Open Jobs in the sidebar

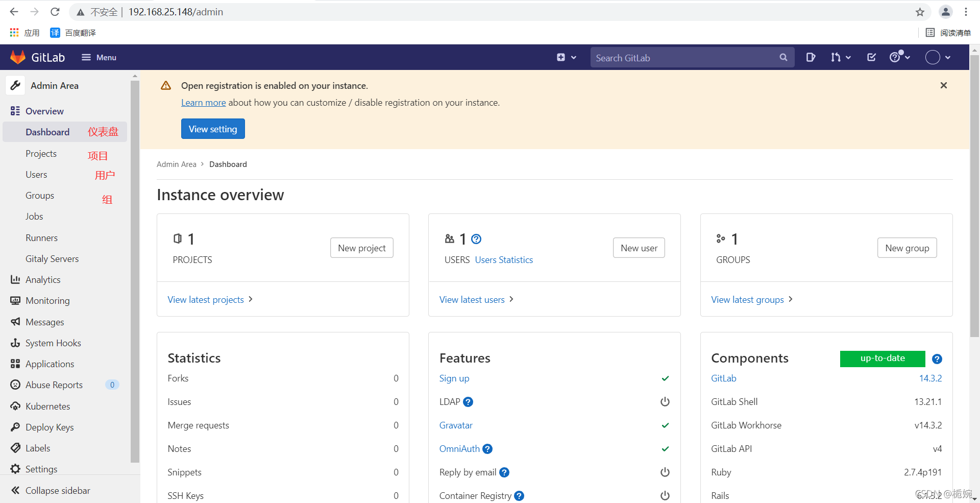[x=34, y=217]
